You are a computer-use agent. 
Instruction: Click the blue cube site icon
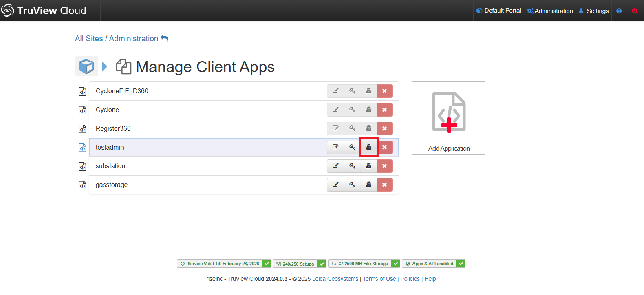click(x=86, y=66)
